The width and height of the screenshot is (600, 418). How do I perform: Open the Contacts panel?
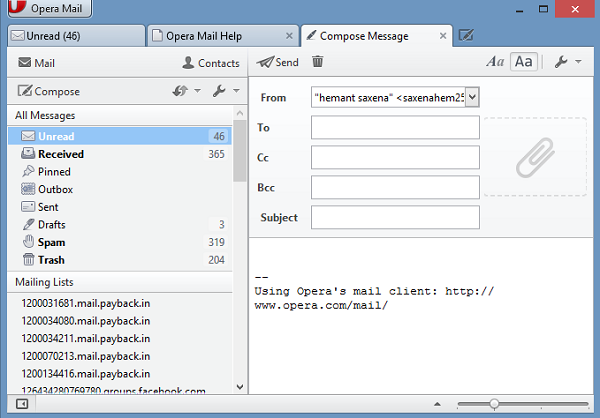pyautogui.click(x=211, y=63)
